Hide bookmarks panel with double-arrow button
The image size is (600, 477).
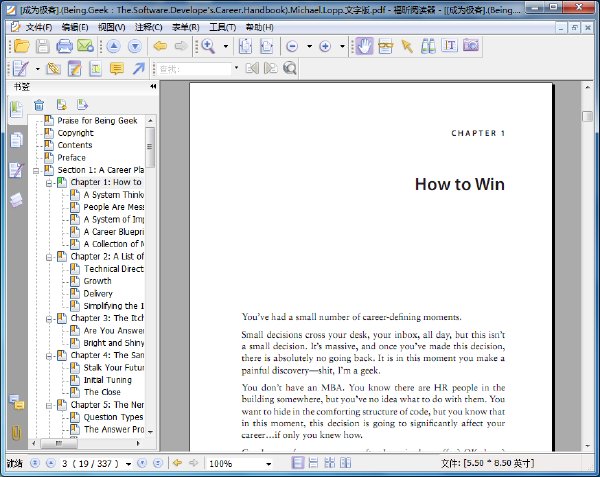(153, 86)
